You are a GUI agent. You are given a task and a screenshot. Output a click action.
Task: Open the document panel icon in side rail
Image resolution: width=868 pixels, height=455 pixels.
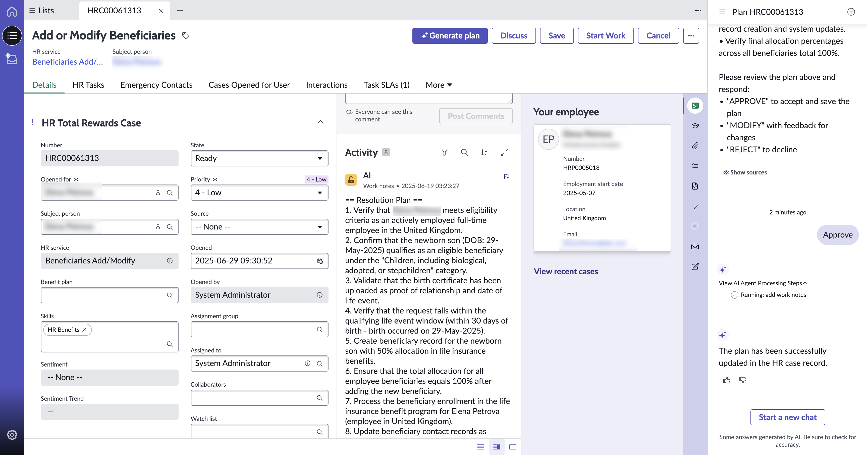pyautogui.click(x=695, y=186)
